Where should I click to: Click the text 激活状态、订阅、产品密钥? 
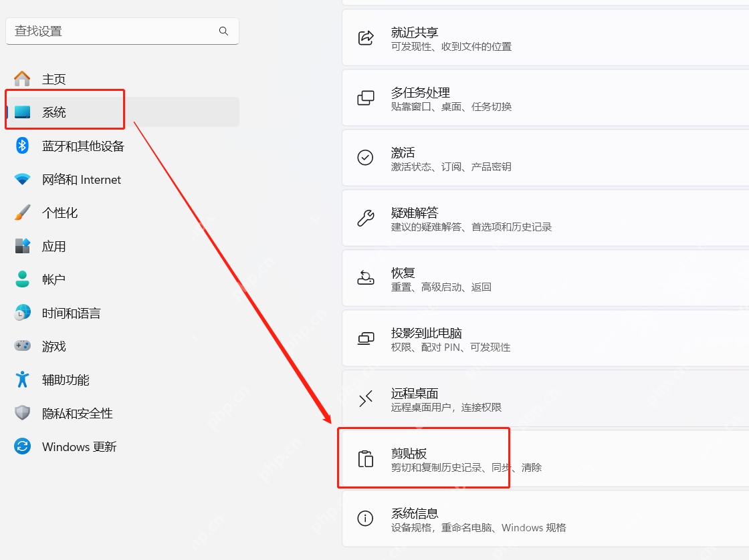[451, 167]
